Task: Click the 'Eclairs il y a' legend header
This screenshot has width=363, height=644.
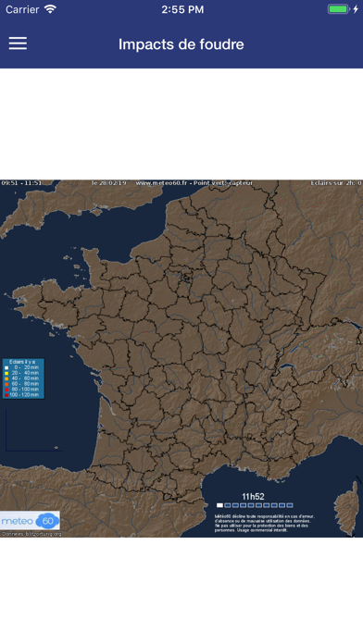Action: pyautogui.click(x=22, y=362)
